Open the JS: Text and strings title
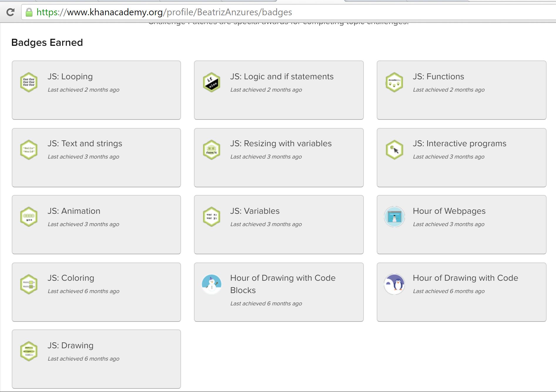556x392 pixels. pos(85,144)
